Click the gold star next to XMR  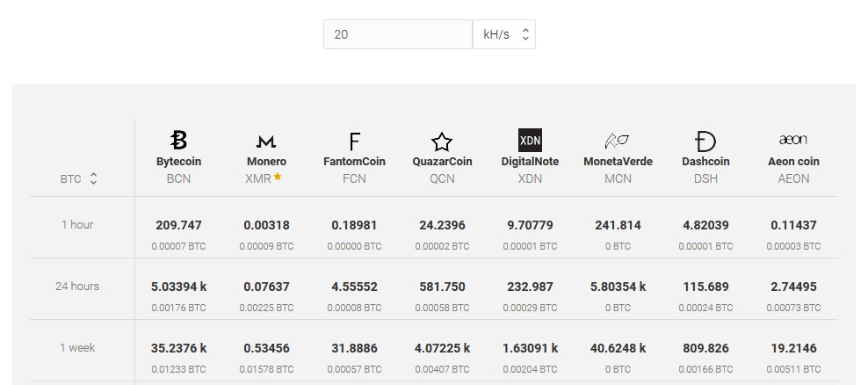pos(278,177)
